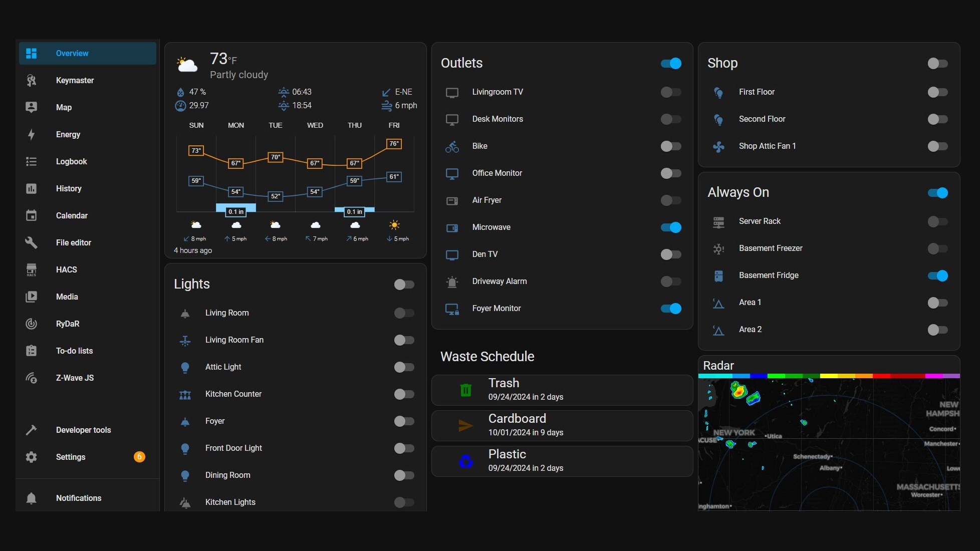The image size is (980, 551).
Task: Open the Dining Room light name
Action: (x=228, y=475)
